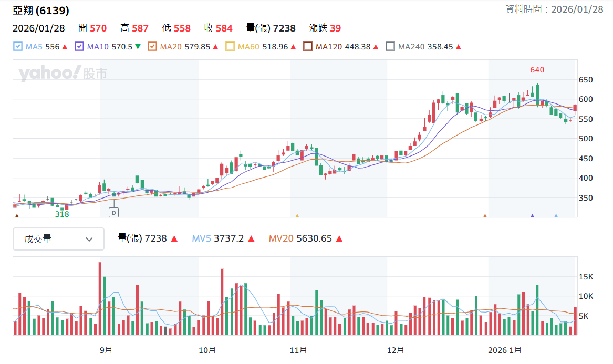Click the yellow triangle marker near 11月
The width and height of the screenshot is (613, 364).
[297, 215]
